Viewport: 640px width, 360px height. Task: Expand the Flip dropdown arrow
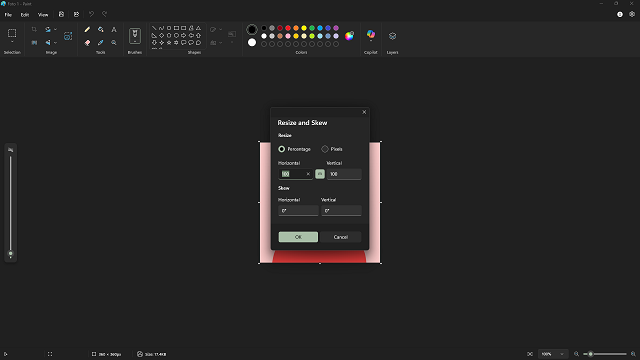click(x=56, y=42)
